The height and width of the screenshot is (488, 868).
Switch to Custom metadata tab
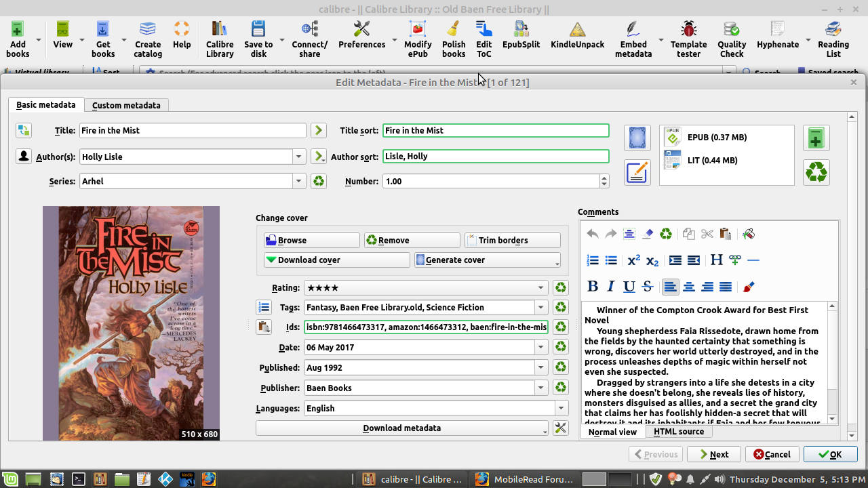[x=126, y=105]
